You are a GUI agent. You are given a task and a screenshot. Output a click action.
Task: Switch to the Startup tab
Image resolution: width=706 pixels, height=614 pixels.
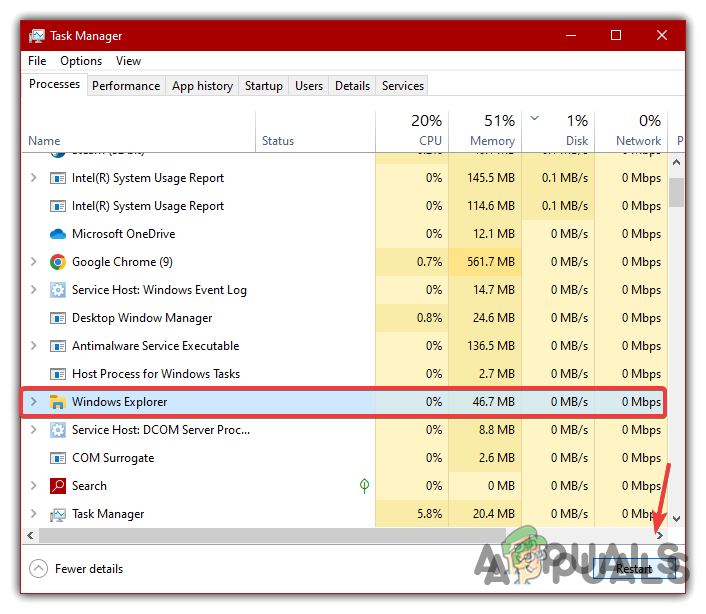pyautogui.click(x=264, y=86)
